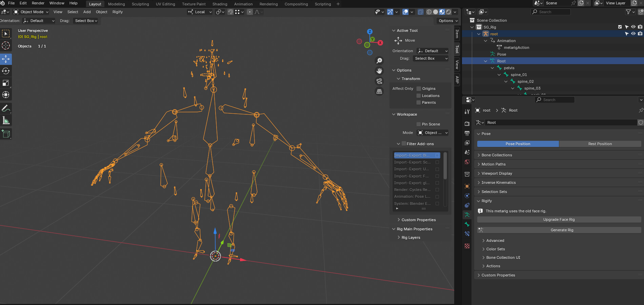Toggle SG_Rig collection exclude checkbox
This screenshot has height=305, width=644.
point(620,27)
